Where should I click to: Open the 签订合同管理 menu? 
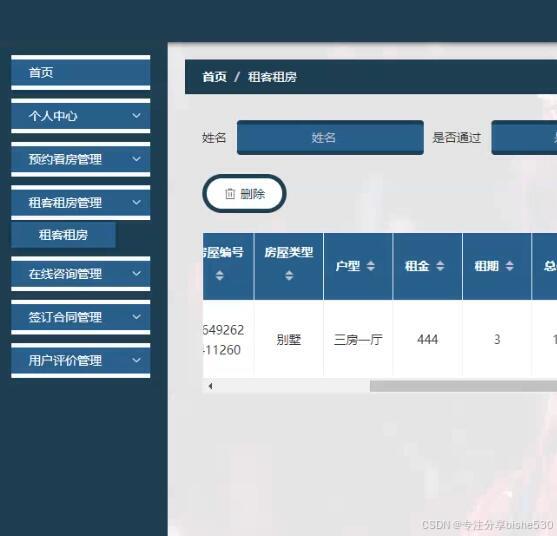click(x=81, y=317)
